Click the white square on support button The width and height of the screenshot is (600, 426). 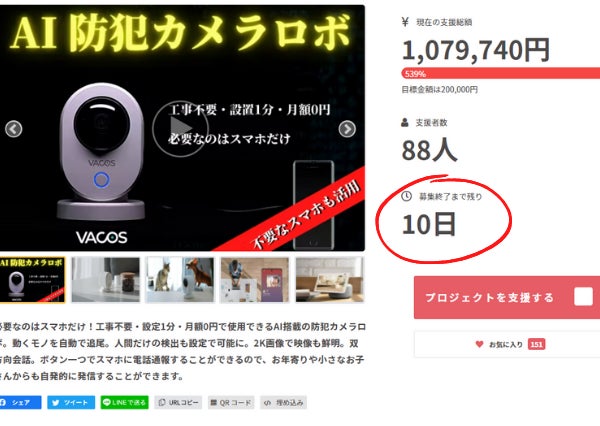(x=583, y=297)
